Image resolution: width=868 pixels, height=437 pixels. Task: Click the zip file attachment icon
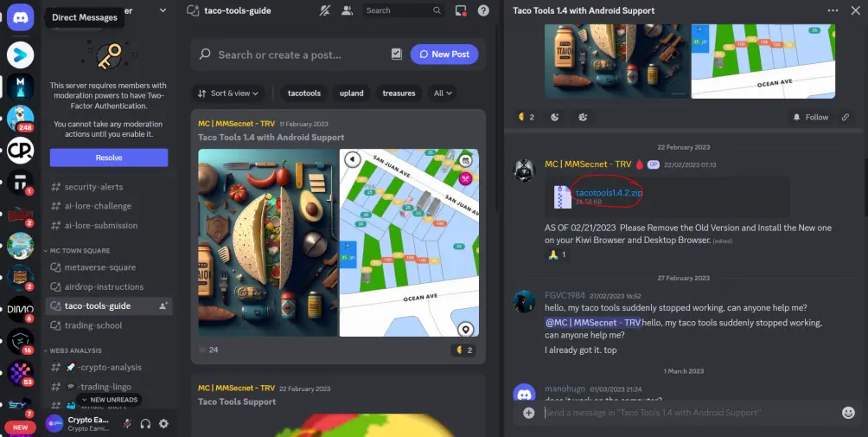[563, 196]
